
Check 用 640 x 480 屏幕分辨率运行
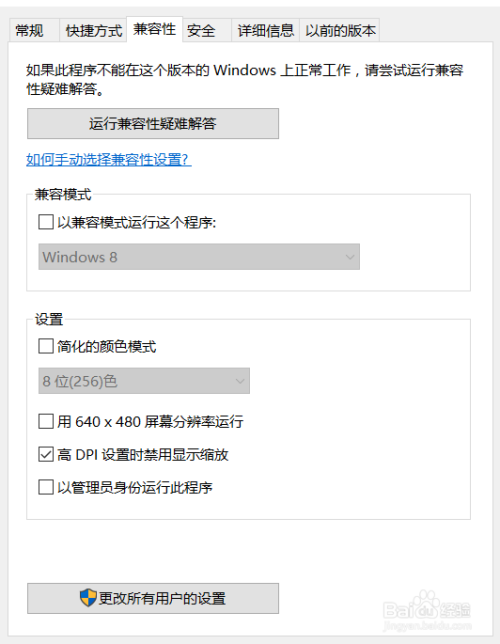46,421
